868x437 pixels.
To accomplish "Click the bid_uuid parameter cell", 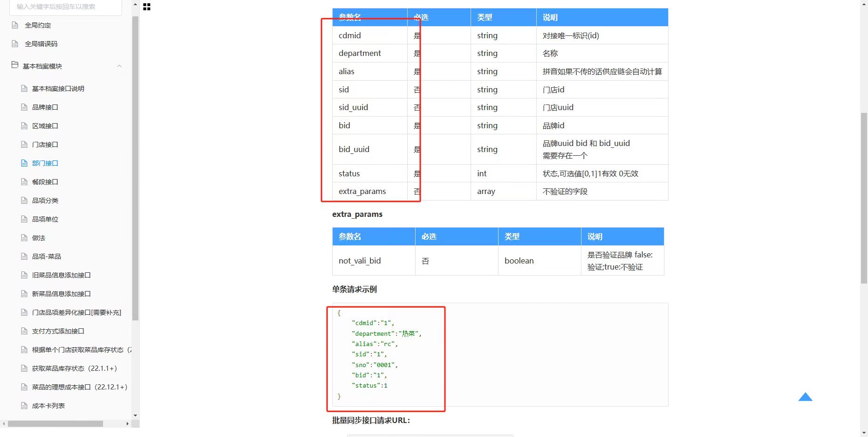I will pyautogui.click(x=370, y=149).
